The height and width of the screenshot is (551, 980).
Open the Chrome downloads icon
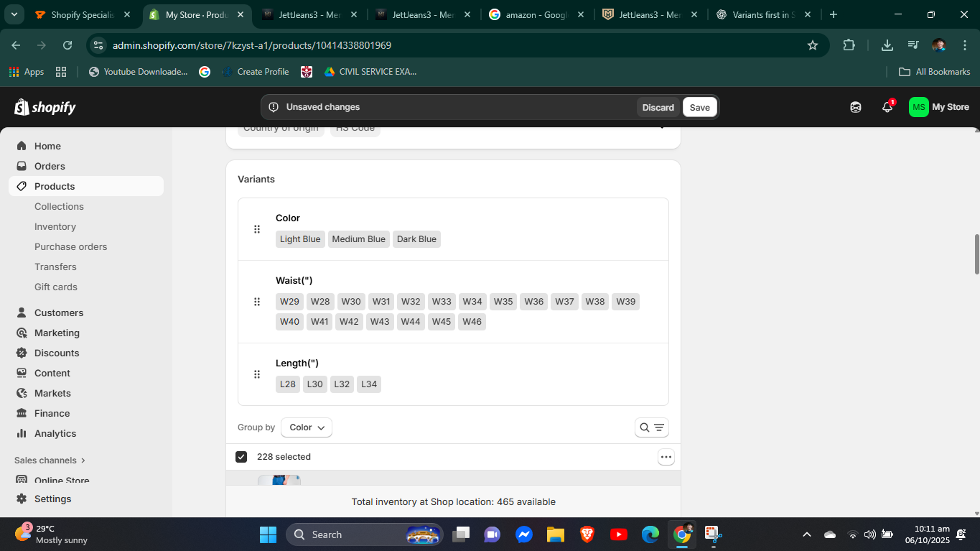point(887,45)
